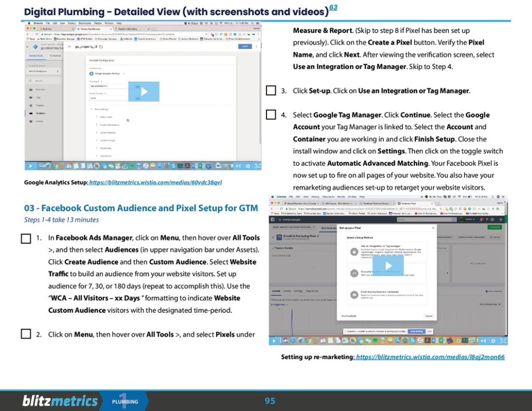Mute the re-marketing video volume

pyautogui.click(x=483, y=340)
